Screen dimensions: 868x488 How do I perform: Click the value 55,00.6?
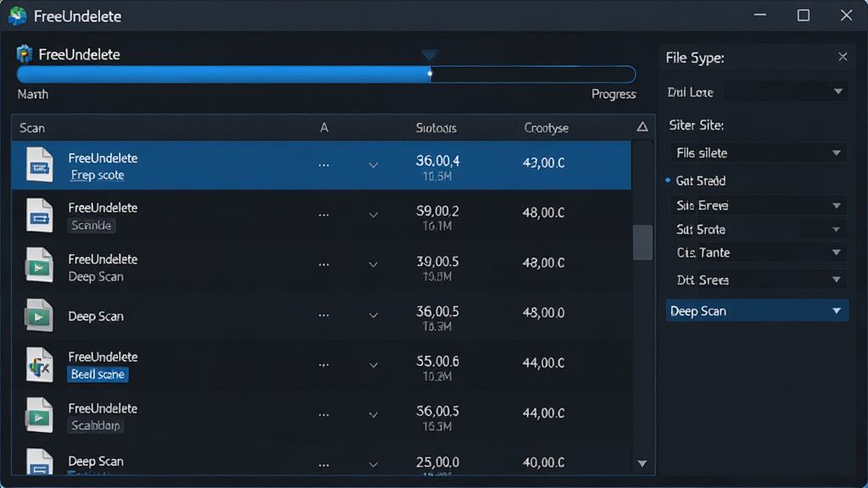coord(437,361)
